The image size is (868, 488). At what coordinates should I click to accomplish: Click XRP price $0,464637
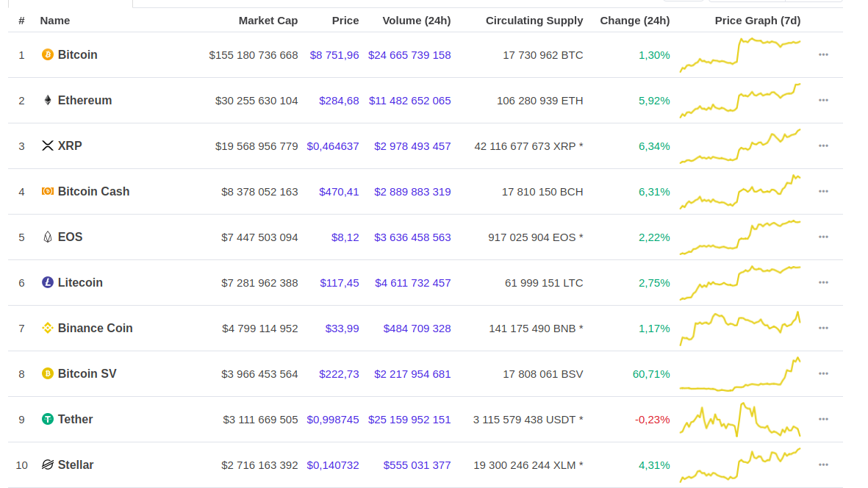333,147
